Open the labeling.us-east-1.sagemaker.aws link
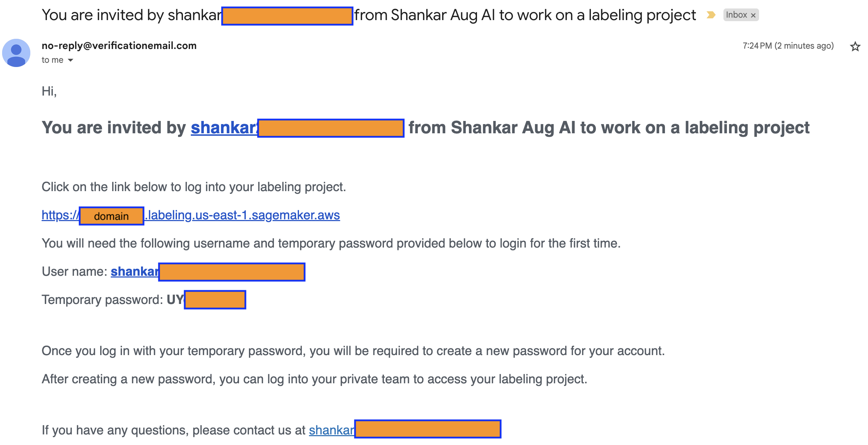Screen dimensions: 868x445 243,215
